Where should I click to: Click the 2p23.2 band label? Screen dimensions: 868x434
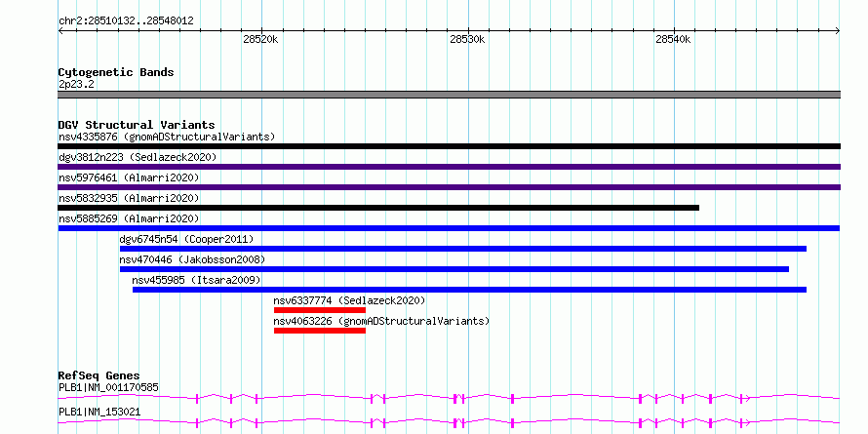[x=76, y=84]
